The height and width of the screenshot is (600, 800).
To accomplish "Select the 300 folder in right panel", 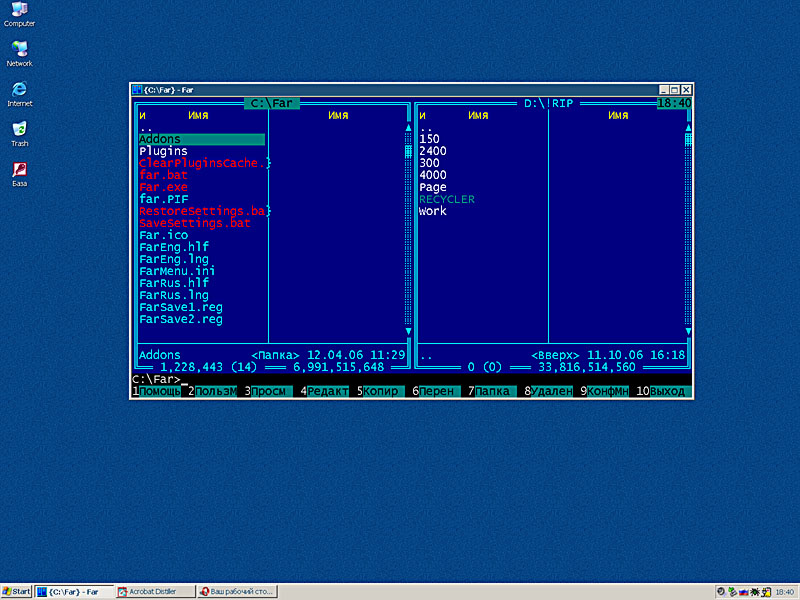I will coord(429,163).
